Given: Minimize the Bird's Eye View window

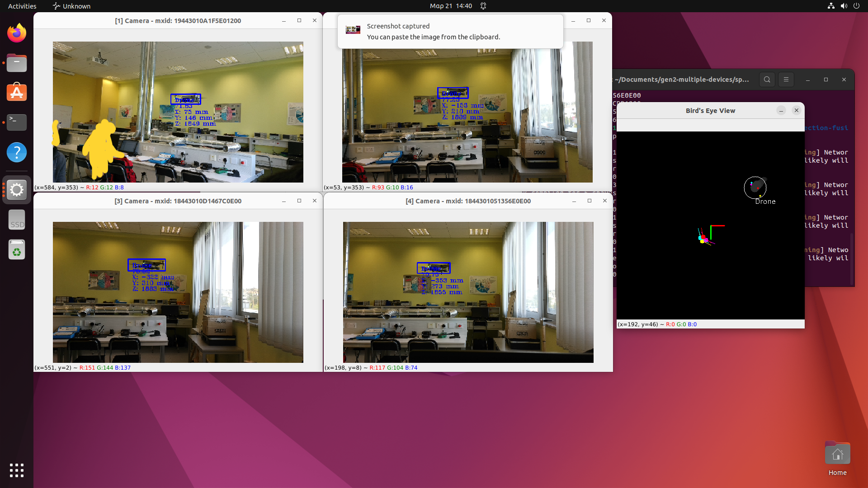Looking at the screenshot, I should pyautogui.click(x=781, y=111).
